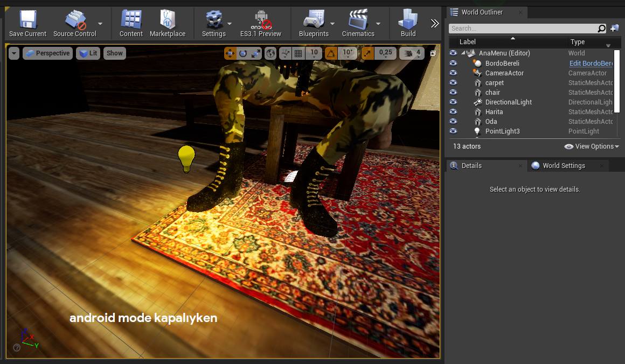Switch to the Details tab
The image size is (625, 364).
click(471, 166)
